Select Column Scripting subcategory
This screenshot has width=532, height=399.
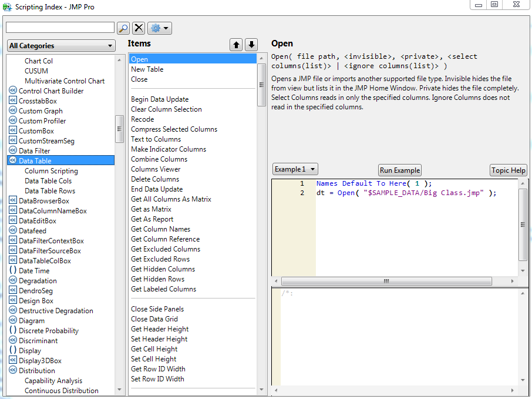pyautogui.click(x=51, y=171)
